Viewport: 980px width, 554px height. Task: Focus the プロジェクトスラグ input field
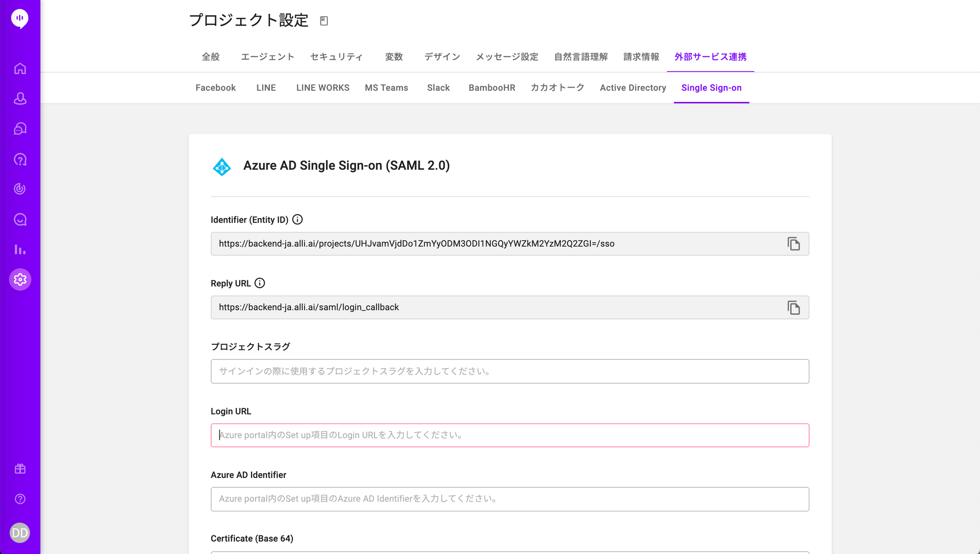510,371
